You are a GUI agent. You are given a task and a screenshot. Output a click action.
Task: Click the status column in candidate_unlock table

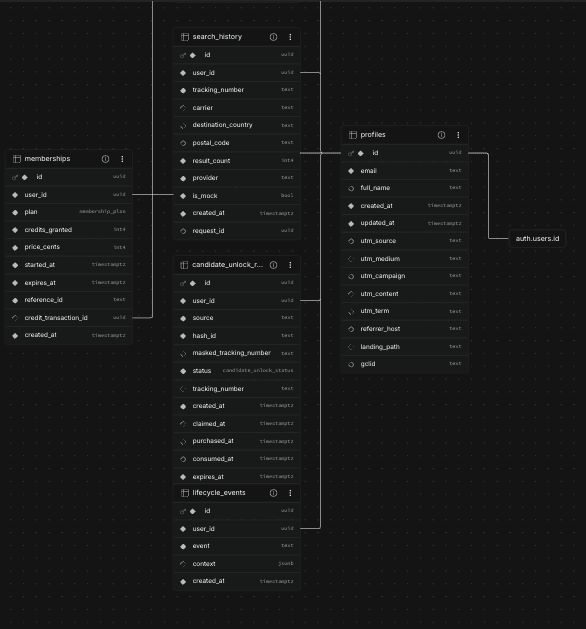pyautogui.click(x=237, y=371)
